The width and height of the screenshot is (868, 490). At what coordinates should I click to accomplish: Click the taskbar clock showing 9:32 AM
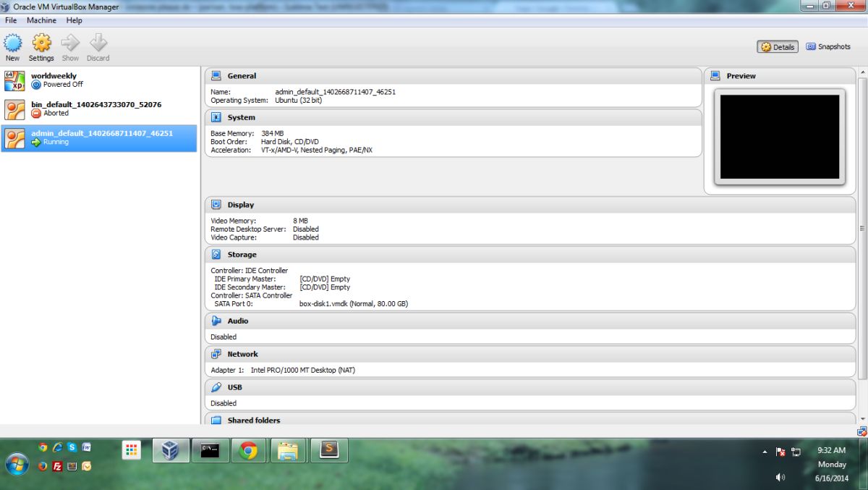[831, 450]
